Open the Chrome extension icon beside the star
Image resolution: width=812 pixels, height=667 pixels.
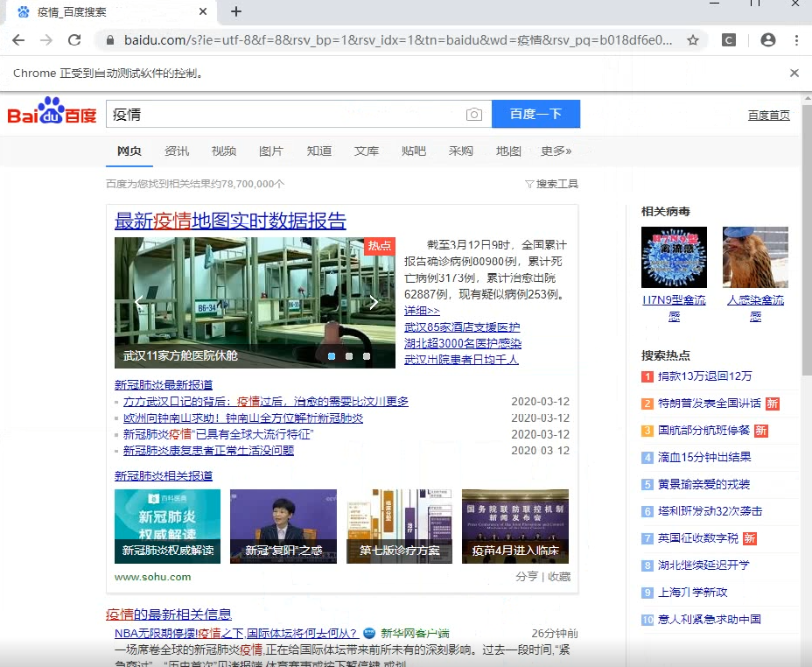click(x=729, y=40)
